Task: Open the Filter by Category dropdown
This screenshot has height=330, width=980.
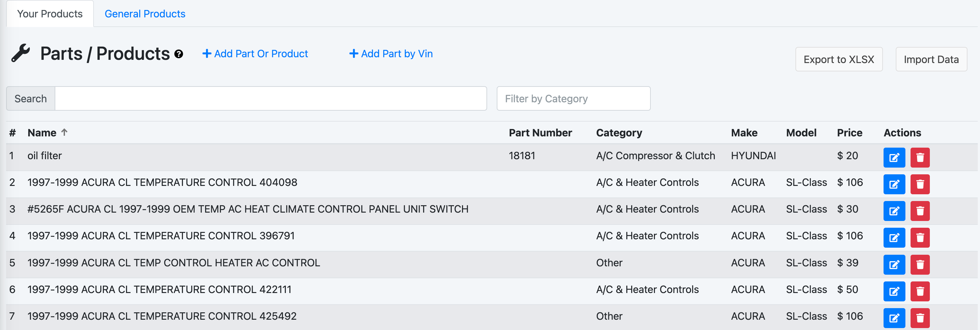Action: coord(573,98)
